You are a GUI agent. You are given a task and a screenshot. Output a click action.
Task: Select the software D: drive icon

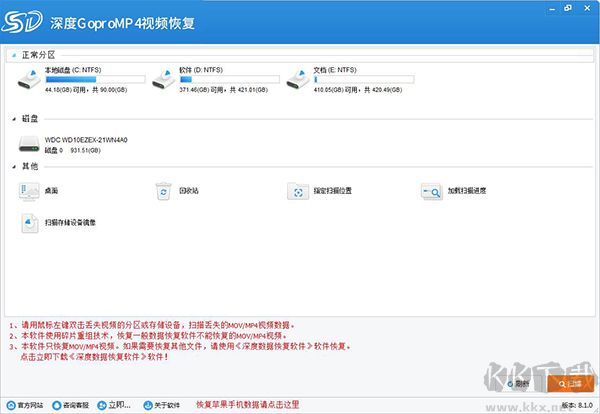164,80
